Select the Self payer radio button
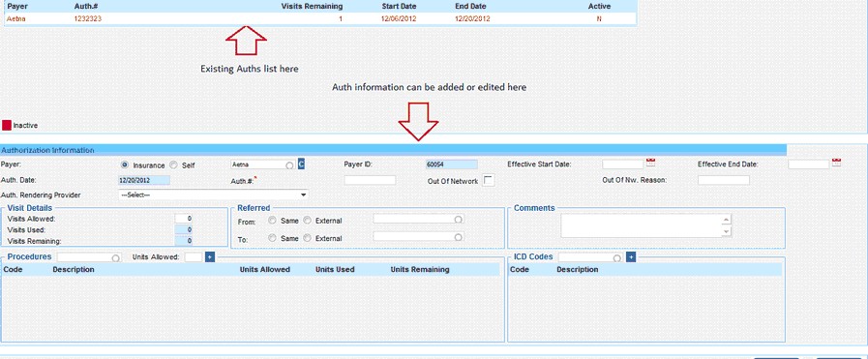 [173, 165]
